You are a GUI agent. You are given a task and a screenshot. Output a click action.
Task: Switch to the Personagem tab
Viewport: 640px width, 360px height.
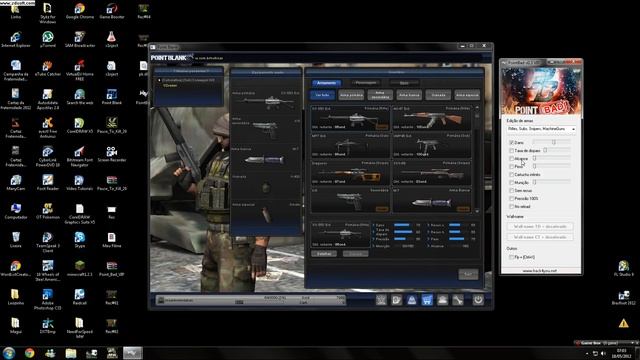click(x=365, y=83)
